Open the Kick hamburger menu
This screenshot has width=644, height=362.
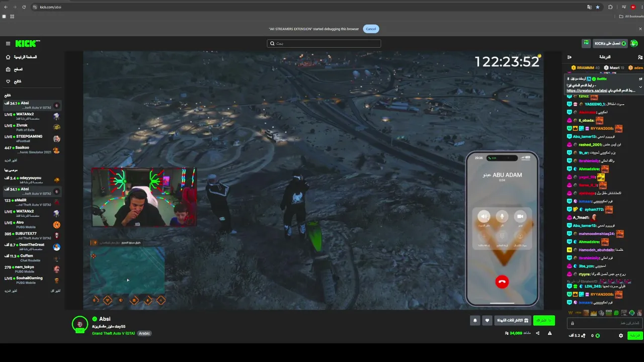click(x=8, y=44)
